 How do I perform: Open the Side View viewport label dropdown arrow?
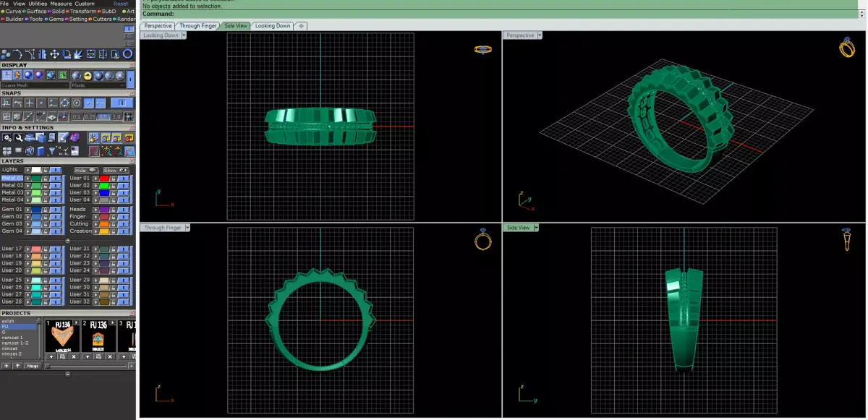pyautogui.click(x=537, y=227)
